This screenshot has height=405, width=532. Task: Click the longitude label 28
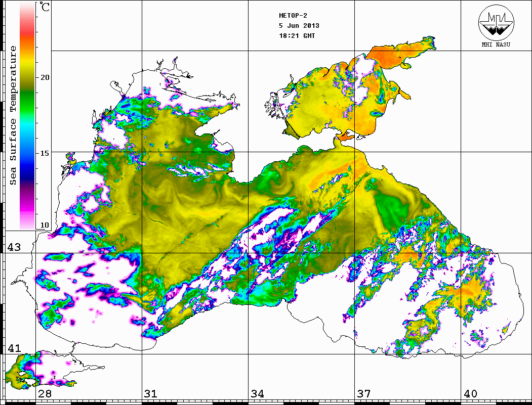point(45,393)
